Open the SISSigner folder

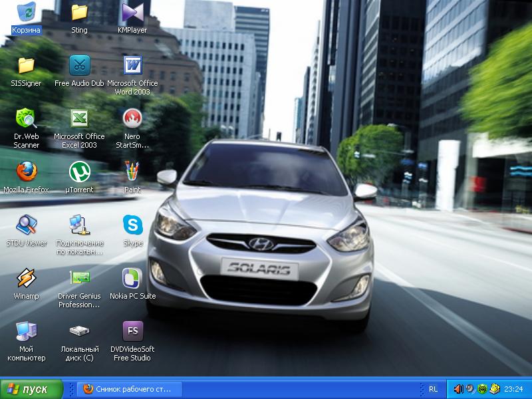26,66
